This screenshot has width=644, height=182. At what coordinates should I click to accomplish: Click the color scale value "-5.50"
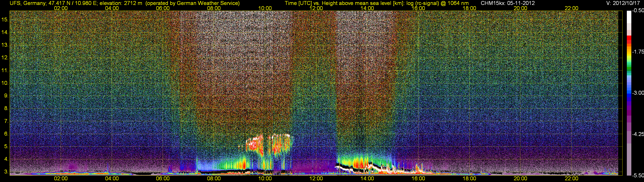638,176
